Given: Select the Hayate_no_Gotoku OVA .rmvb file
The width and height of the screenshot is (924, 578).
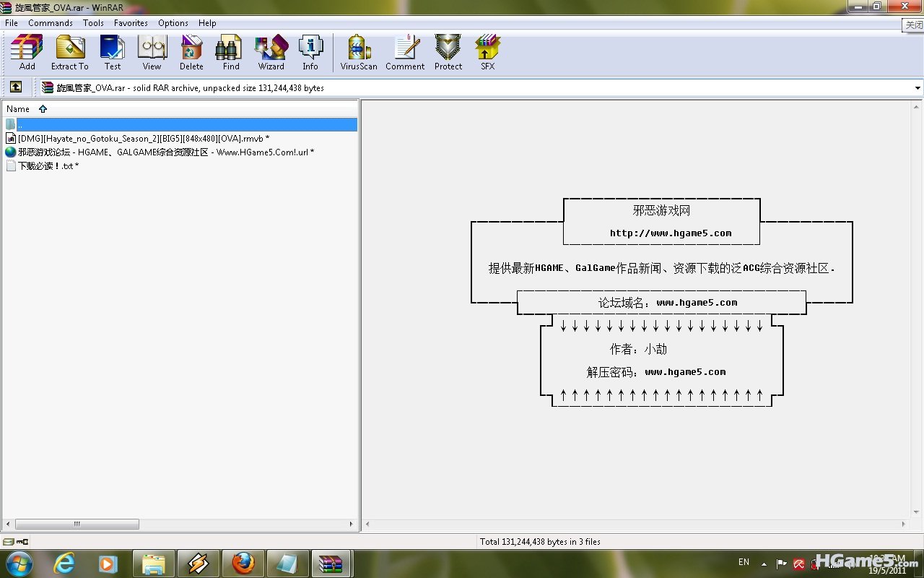Looking at the screenshot, I should 143,138.
